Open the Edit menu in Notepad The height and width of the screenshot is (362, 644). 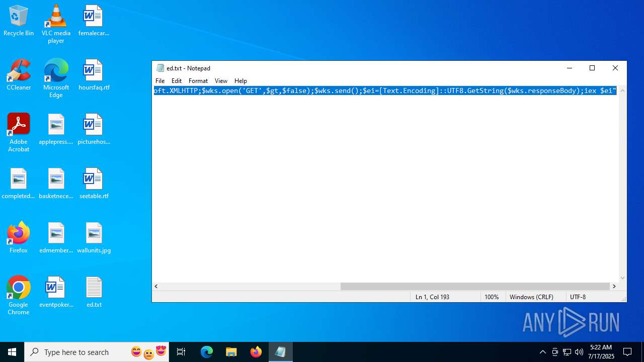pyautogui.click(x=177, y=81)
